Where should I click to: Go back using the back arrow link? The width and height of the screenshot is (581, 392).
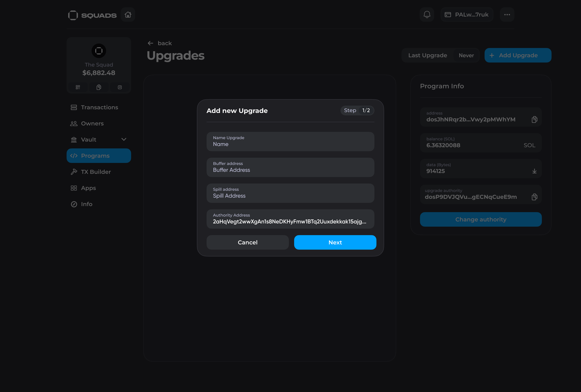pyautogui.click(x=160, y=43)
